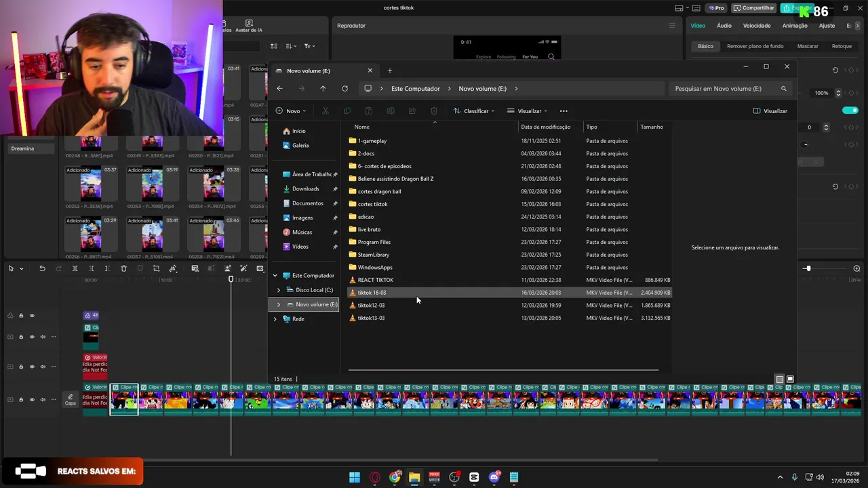Screen dimensions: 868x488
Task: Click the delete trash icon in timeline toolbar
Action: pos(123,268)
